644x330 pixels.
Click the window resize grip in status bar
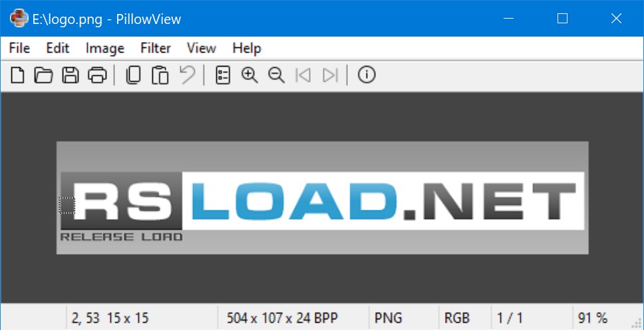(638, 323)
